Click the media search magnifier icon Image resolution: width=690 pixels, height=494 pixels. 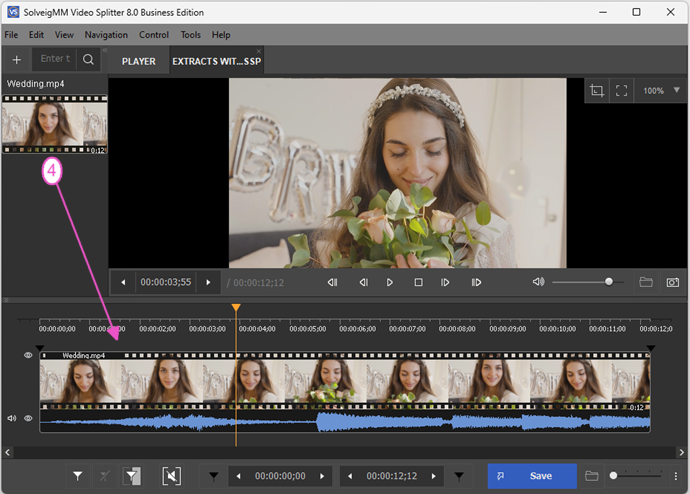(88, 59)
